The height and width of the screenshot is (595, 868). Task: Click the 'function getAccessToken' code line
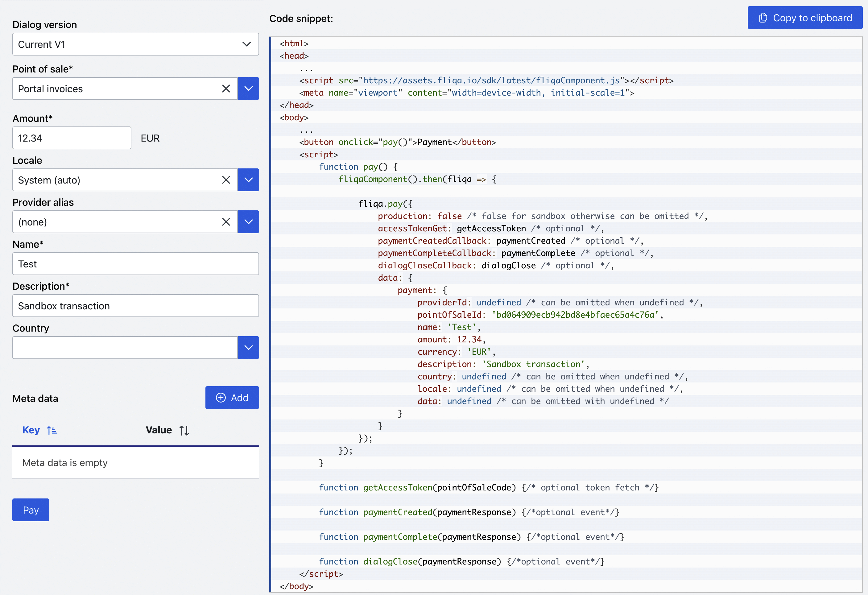(x=489, y=487)
